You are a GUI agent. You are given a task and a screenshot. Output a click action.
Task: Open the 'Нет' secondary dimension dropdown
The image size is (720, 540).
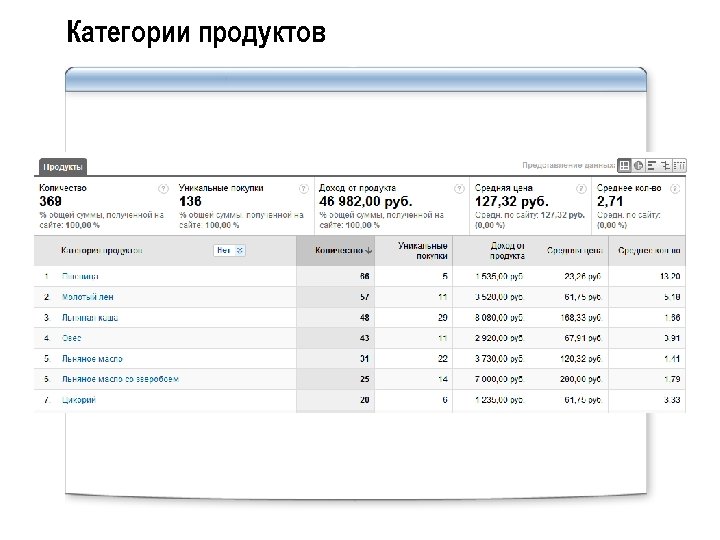[x=230, y=250]
